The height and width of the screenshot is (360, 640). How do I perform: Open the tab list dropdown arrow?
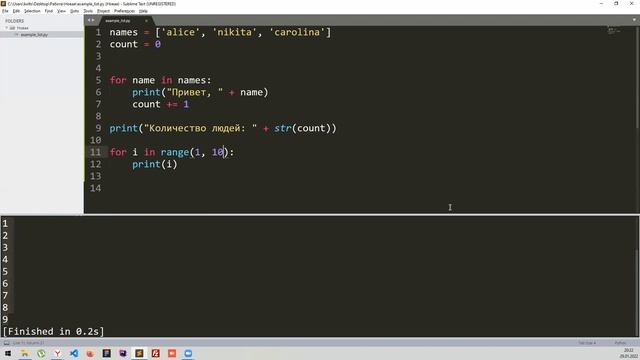tap(634, 20)
